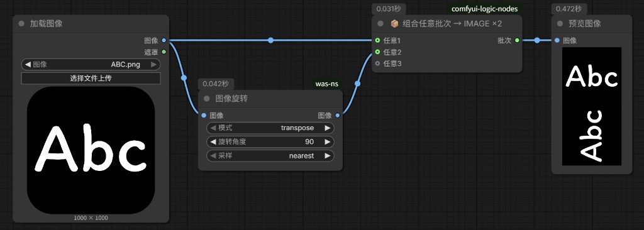Click the 0.472秒 timing badge

pyautogui.click(x=569, y=9)
